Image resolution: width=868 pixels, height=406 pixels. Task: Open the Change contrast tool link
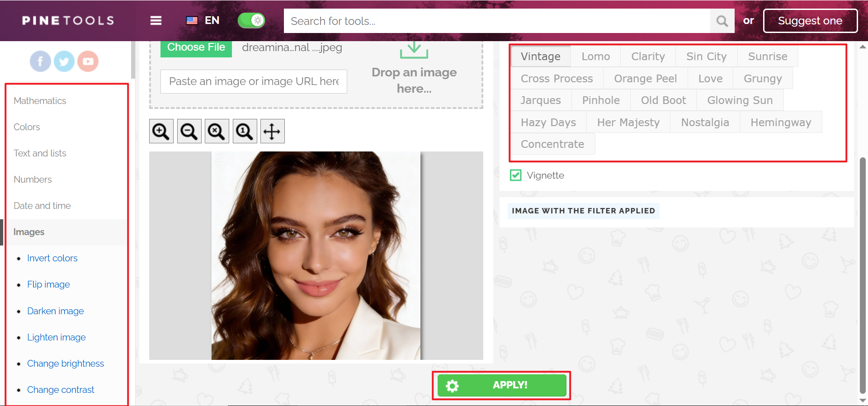coord(61,390)
